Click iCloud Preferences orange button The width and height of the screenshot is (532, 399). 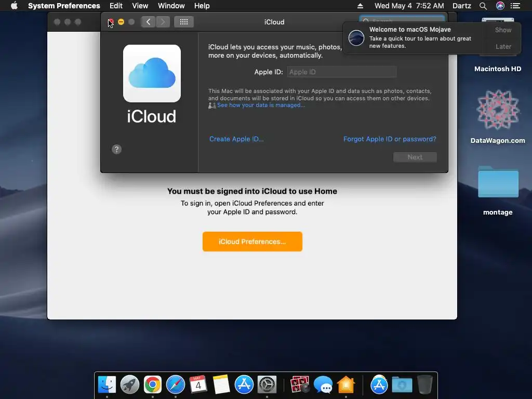252,242
